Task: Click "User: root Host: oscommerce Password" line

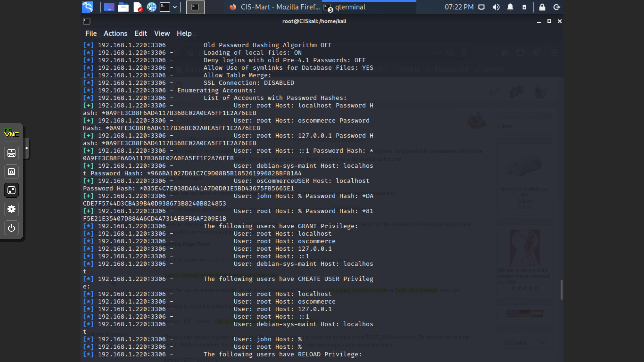Action: click(x=302, y=121)
